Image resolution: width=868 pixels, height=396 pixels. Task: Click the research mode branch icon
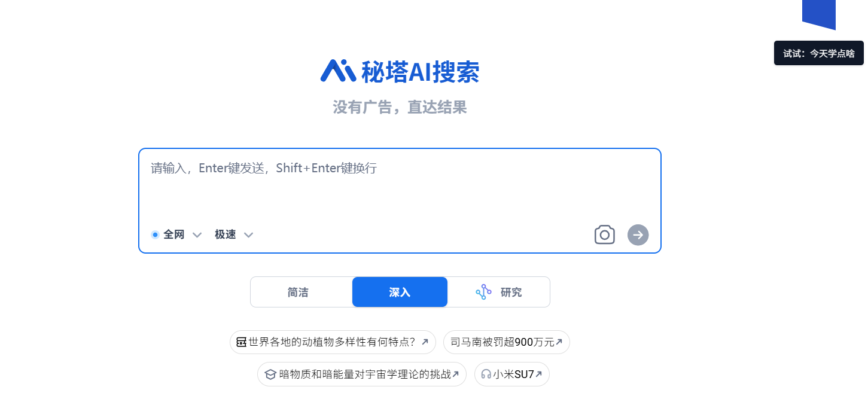point(483,292)
